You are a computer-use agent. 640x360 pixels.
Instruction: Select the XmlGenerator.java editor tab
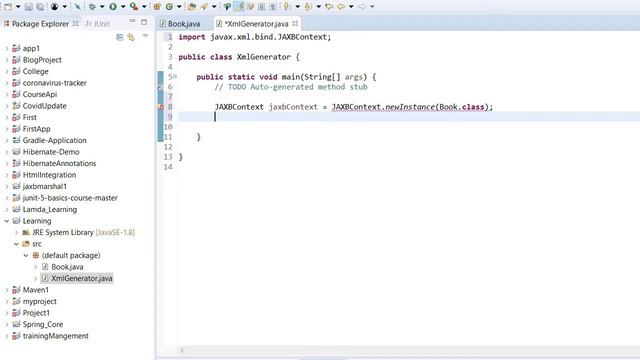point(256,24)
